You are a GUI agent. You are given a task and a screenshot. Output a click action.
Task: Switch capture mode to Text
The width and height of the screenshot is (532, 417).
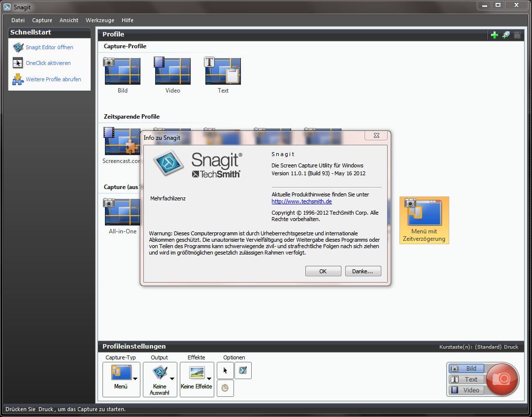coord(466,380)
